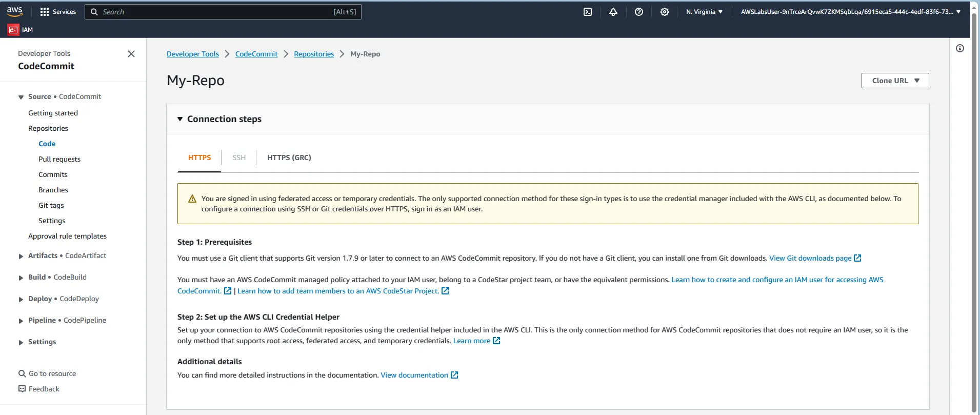Go to Developer Tools breadcrumb
This screenshot has height=415, width=980.
click(193, 54)
